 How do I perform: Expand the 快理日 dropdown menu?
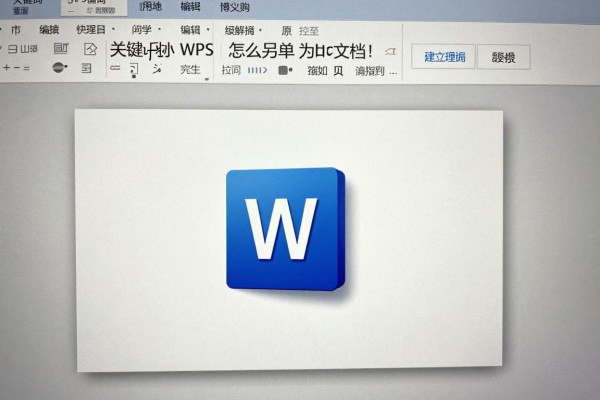pos(95,29)
